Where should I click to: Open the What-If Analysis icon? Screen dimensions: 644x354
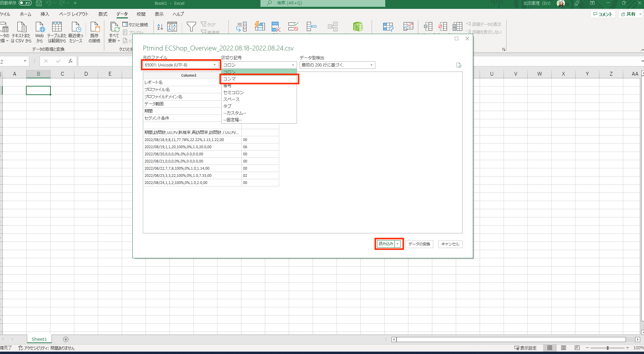click(x=388, y=27)
